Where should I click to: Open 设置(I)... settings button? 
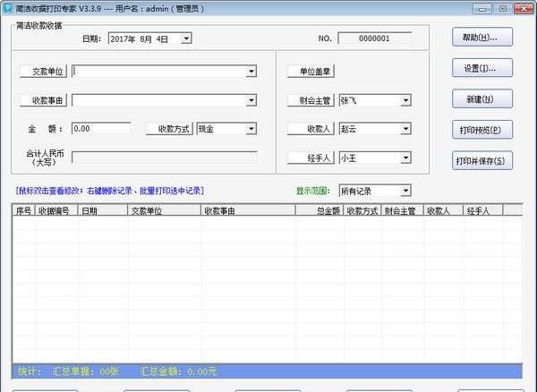482,68
